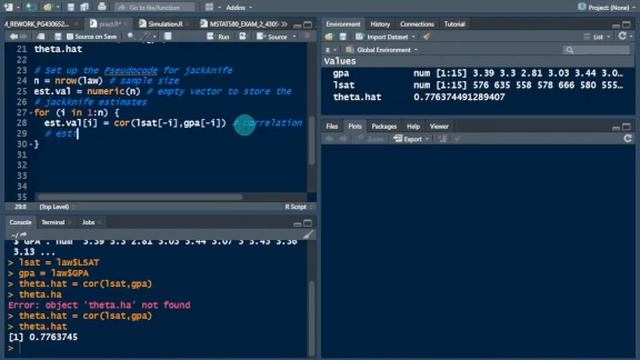Click the Find/Replace magnifier icon
640x360 pixels.
pyautogui.click(x=130, y=36)
